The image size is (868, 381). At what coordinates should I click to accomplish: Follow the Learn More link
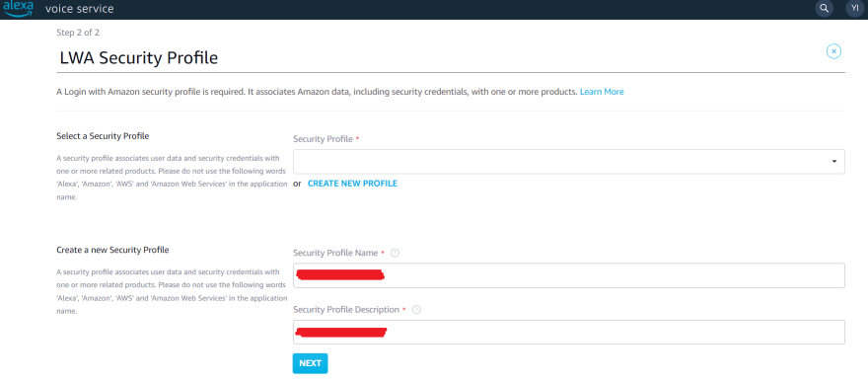click(x=602, y=92)
